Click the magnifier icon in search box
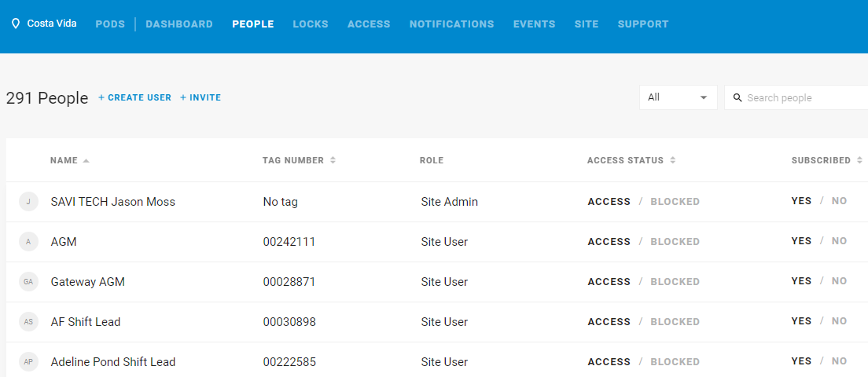The image size is (868, 377). [737, 98]
